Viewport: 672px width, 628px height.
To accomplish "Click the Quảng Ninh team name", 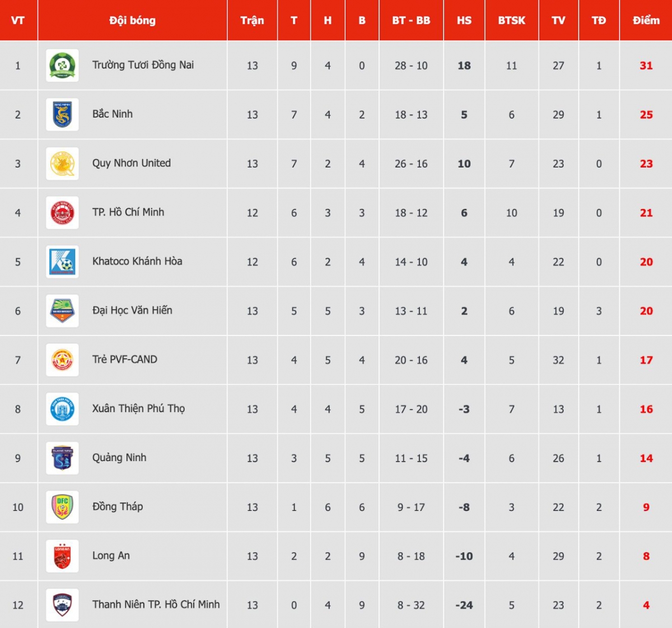I will (x=119, y=458).
